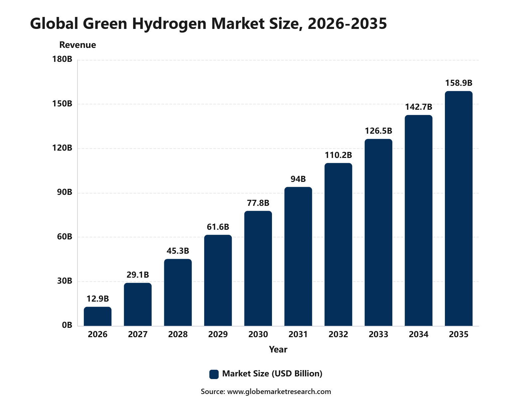Image resolution: width=532 pixels, height=399 pixels.
Task: Click the 2030 x-axis year label
Action: point(258,334)
